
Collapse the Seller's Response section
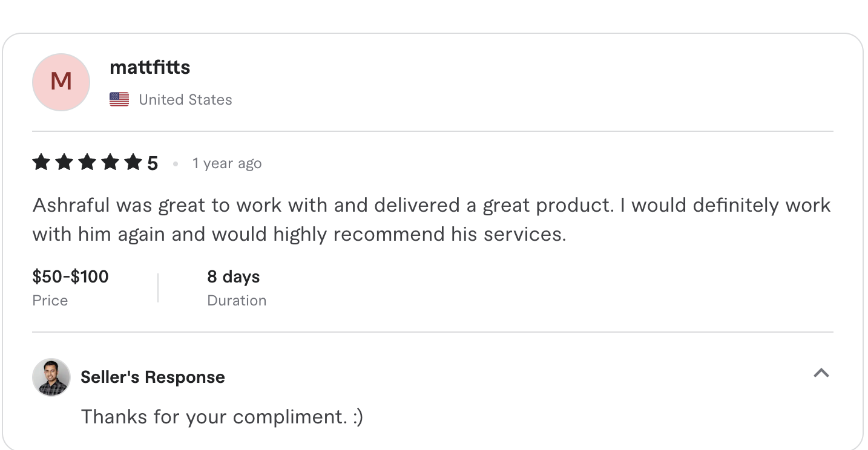(x=821, y=373)
